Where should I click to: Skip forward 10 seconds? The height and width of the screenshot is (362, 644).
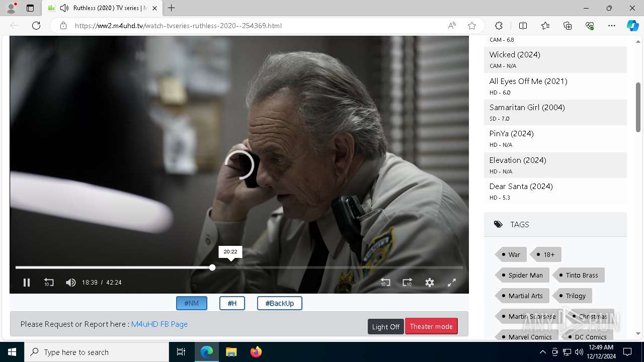click(408, 283)
